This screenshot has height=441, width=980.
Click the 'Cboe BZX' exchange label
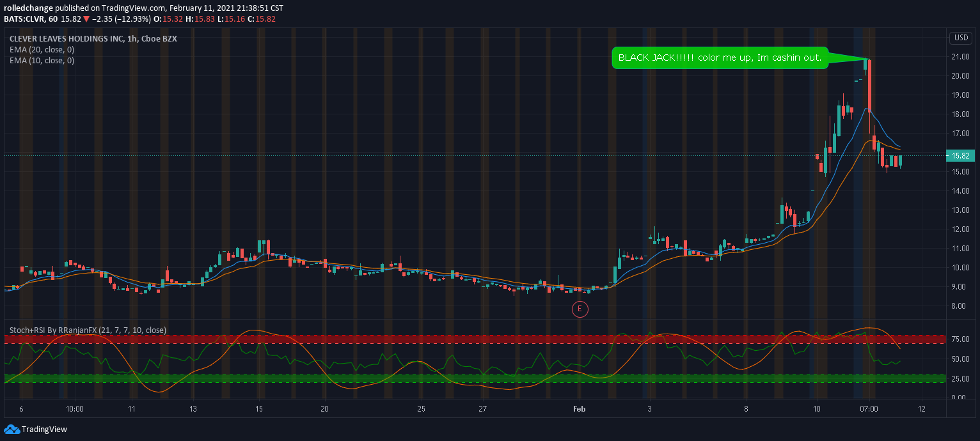(x=159, y=38)
